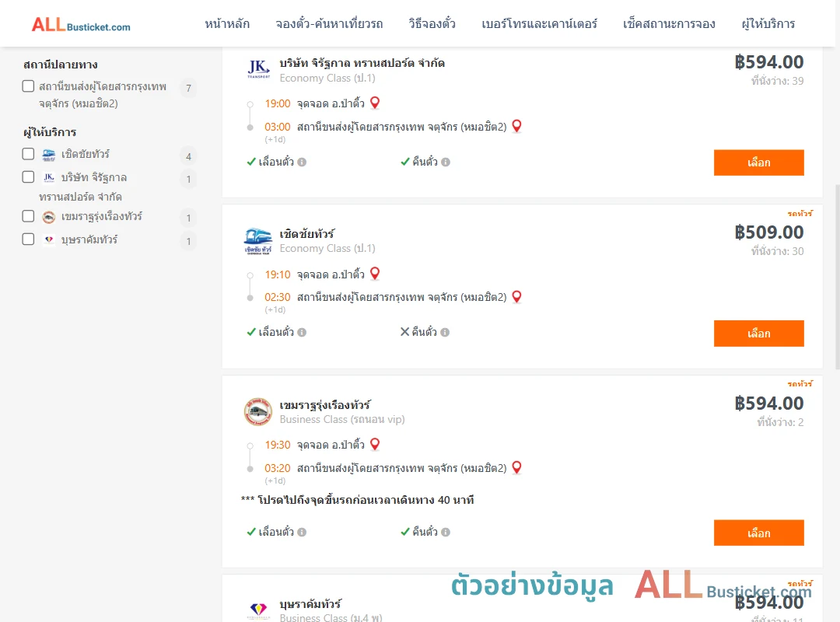
Task: Check the เชิดชัยทัวร์ operator filter
Action: [x=29, y=154]
